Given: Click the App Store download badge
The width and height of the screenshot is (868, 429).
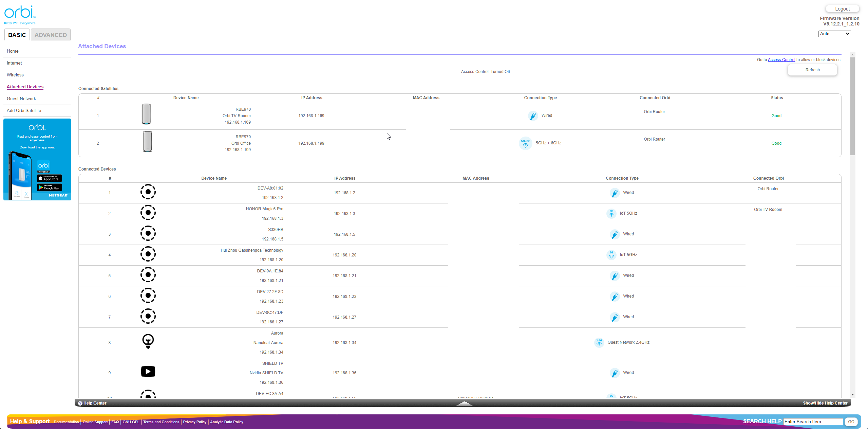Looking at the screenshot, I should [x=50, y=178].
